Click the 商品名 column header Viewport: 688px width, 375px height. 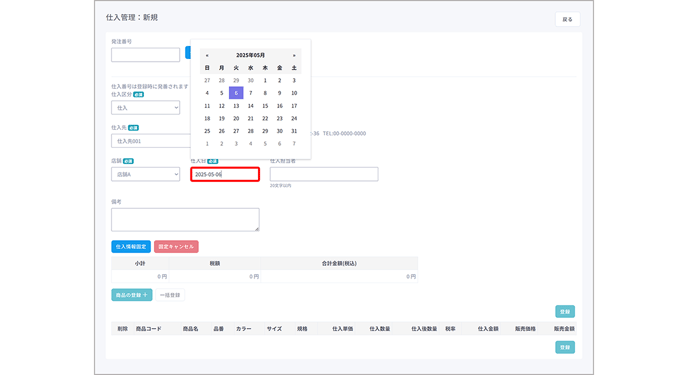click(x=190, y=329)
